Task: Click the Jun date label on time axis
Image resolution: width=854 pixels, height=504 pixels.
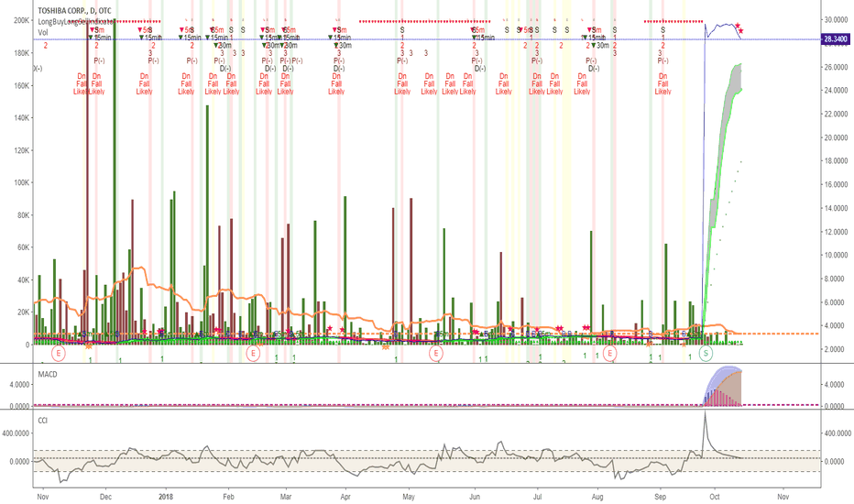Action: pos(475,497)
